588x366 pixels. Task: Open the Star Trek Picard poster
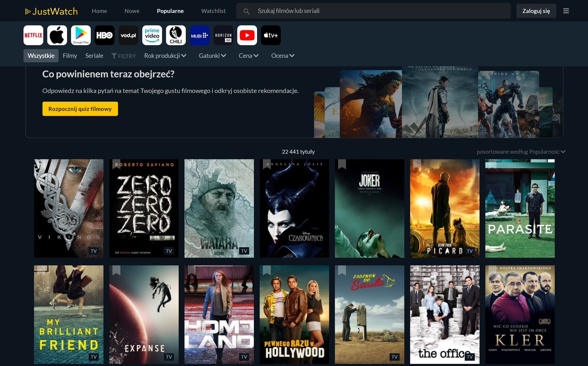pos(445,208)
